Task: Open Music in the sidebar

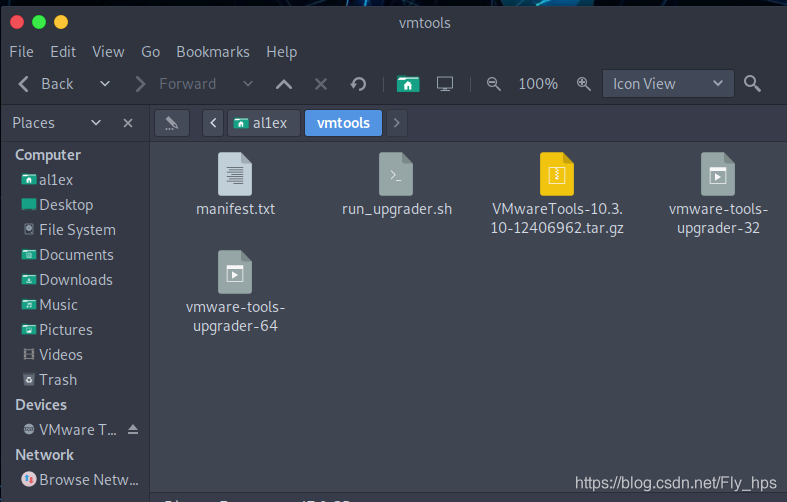Action: 49,305
